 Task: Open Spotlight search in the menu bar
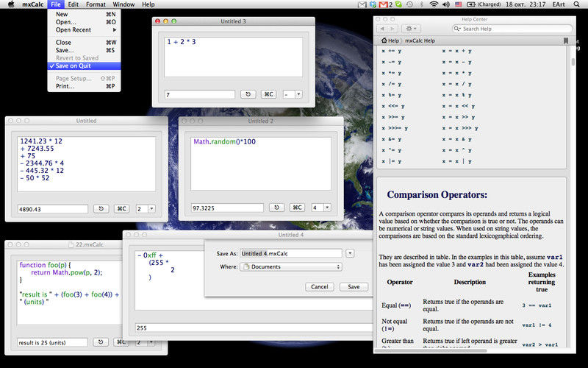[x=576, y=4]
